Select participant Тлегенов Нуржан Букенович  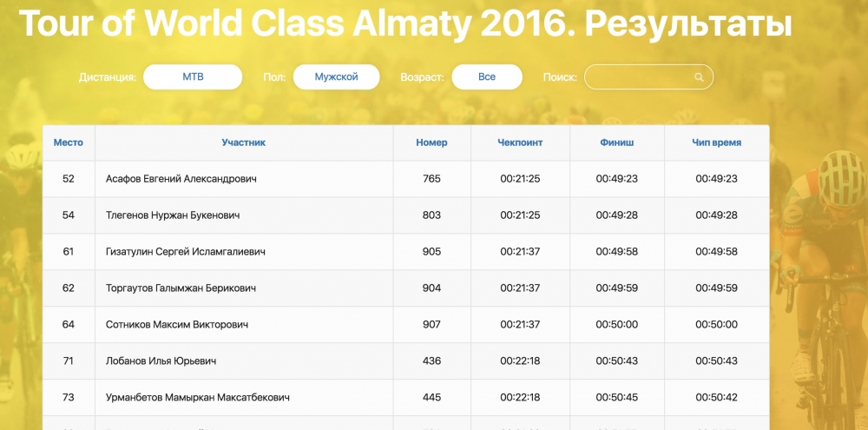(x=173, y=215)
